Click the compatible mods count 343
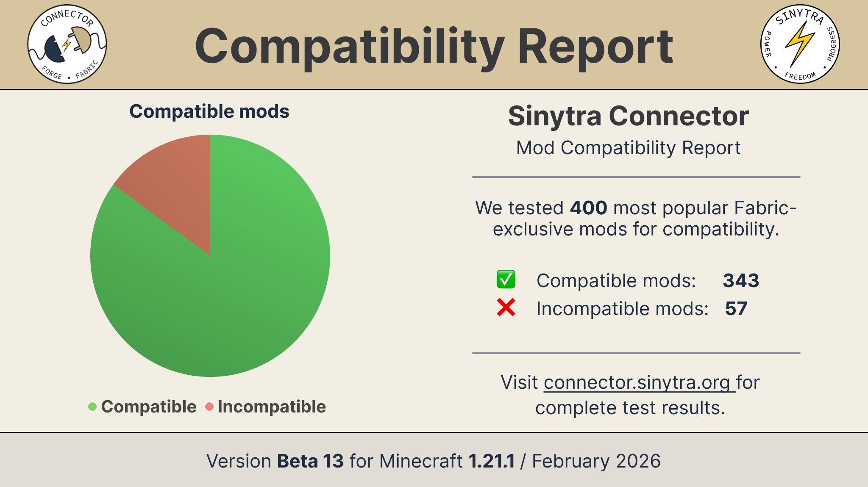This screenshot has width=868, height=487. (741, 280)
